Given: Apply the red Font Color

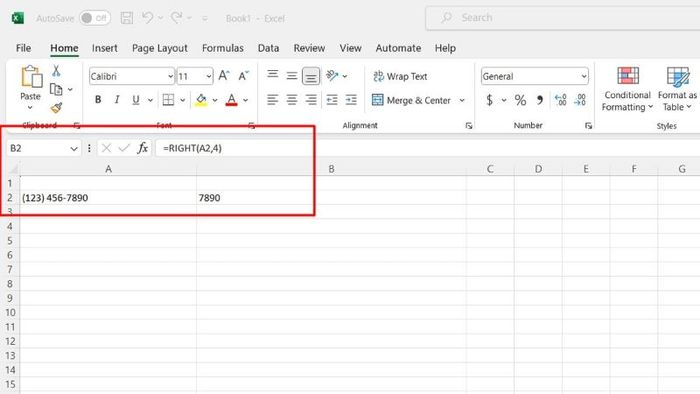Looking at the screenshot, I should tap(231, 100).
